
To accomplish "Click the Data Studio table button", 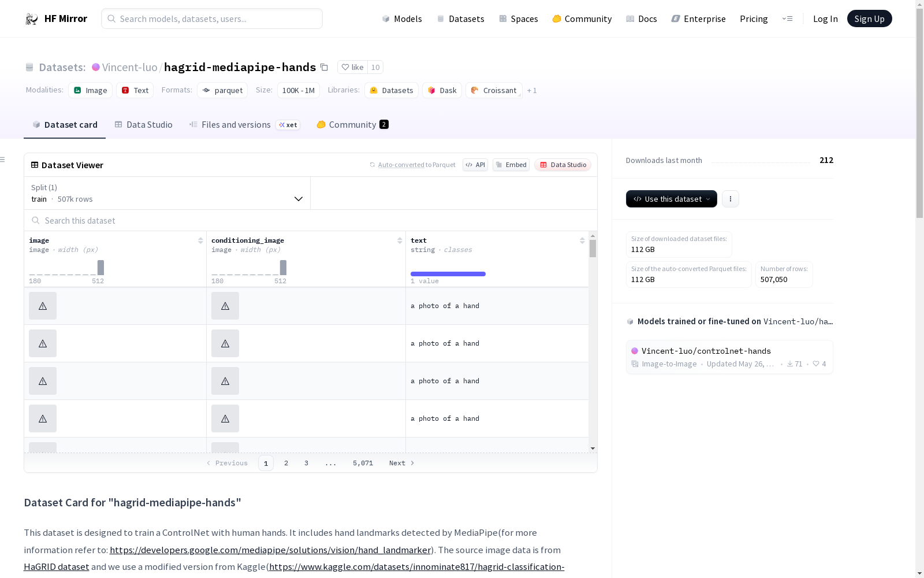I will pos(562,165).
